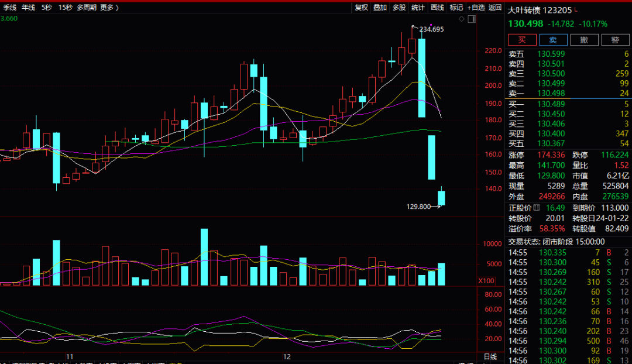
Task: Toggle 叠加 overlay mode
Action: click(x=380, y=8)
